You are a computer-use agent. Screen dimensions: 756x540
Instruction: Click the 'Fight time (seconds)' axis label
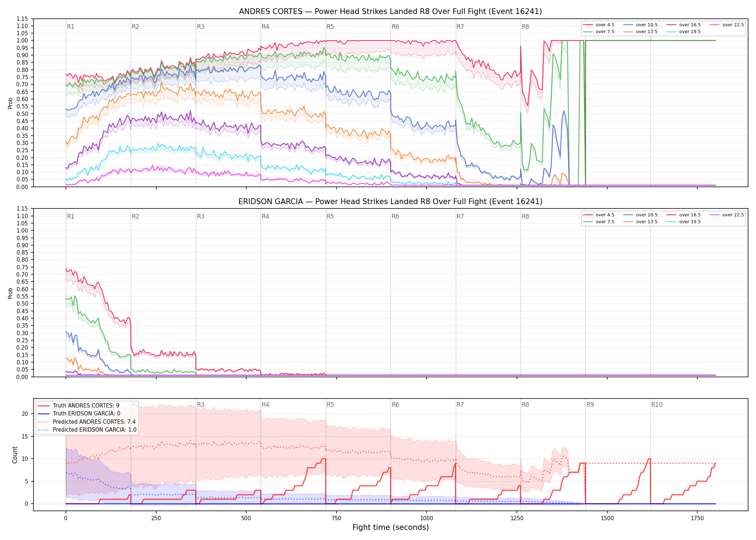click(391, 527)
